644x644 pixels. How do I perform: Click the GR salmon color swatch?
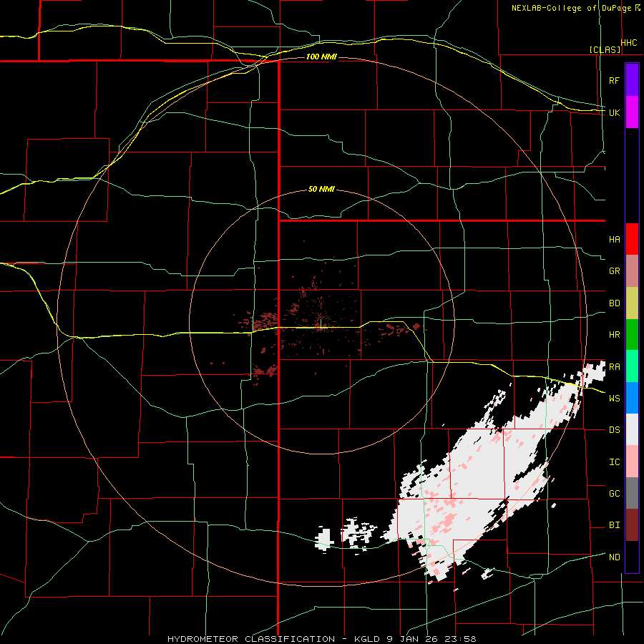632,271
